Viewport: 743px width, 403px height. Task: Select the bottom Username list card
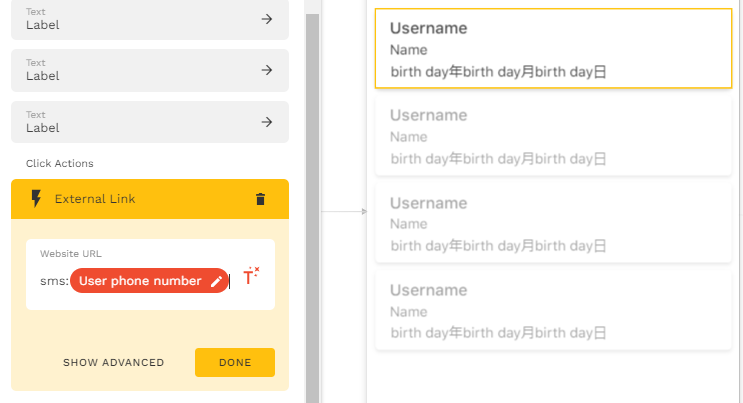coord(553,311)
